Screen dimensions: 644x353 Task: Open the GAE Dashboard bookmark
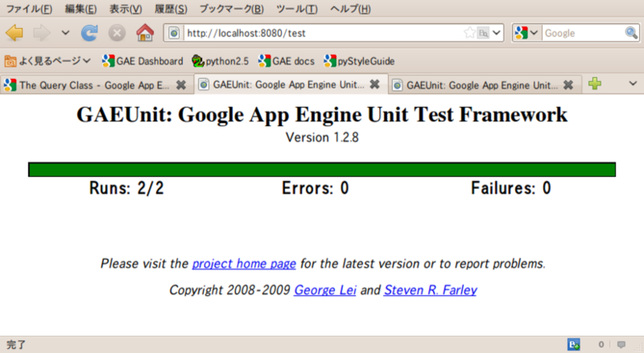pos(143,61)
